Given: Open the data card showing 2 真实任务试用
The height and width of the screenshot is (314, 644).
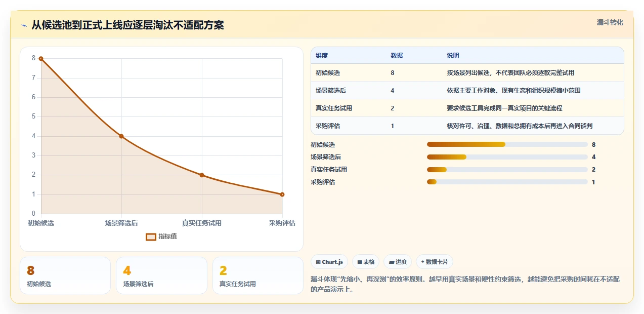Looking at the screenshot, I should (258, 276).
